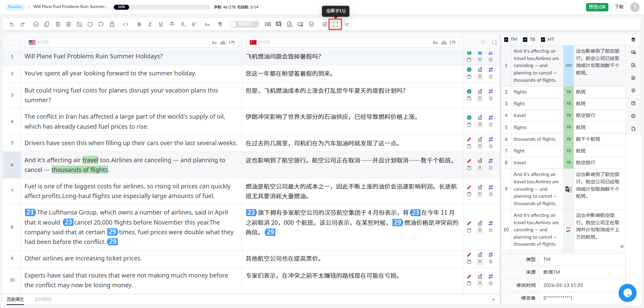Tick the select-all checkbox above segment numbers
This screenshot has width=644, height=308.
tap(12, 43)
